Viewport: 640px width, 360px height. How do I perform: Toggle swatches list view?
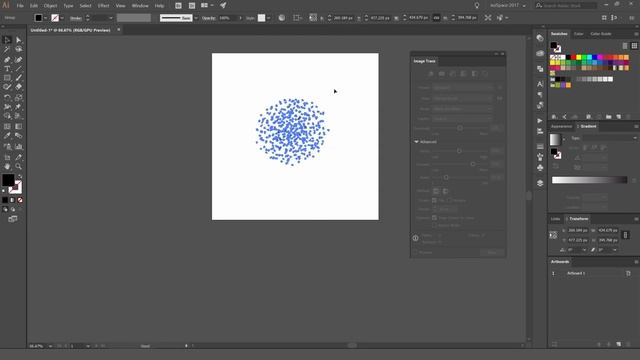[625, 46]
